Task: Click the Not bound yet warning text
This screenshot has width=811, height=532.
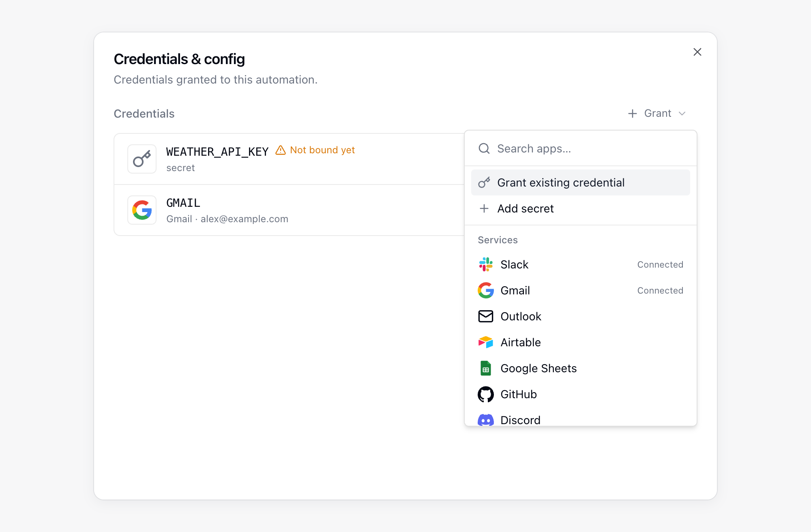Action: 322,150
